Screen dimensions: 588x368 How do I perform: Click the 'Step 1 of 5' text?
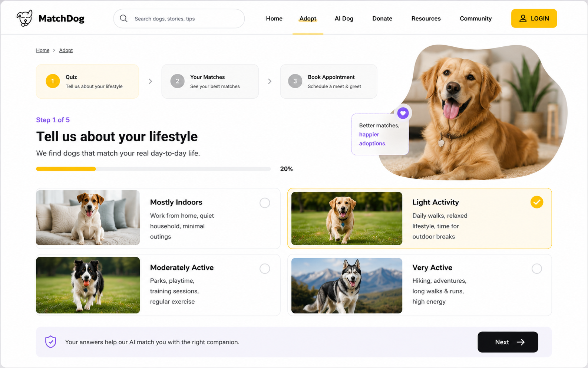(53, 120)
